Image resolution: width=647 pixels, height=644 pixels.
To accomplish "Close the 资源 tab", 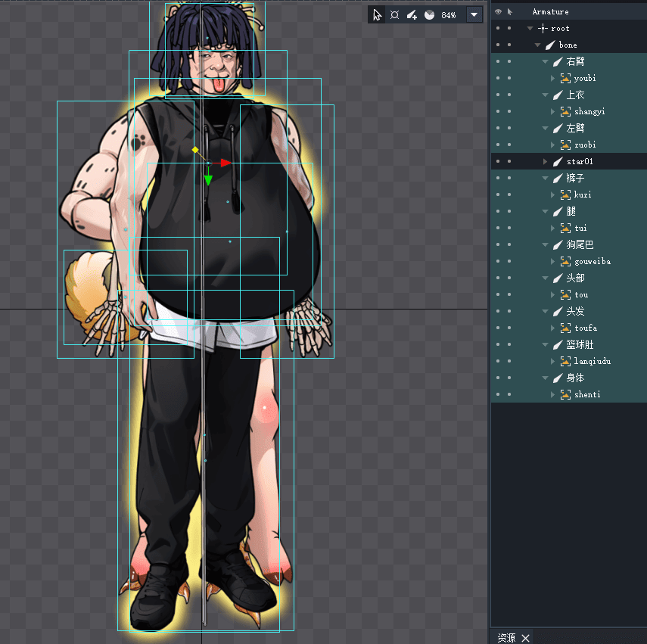I will [x=525, y=638].
